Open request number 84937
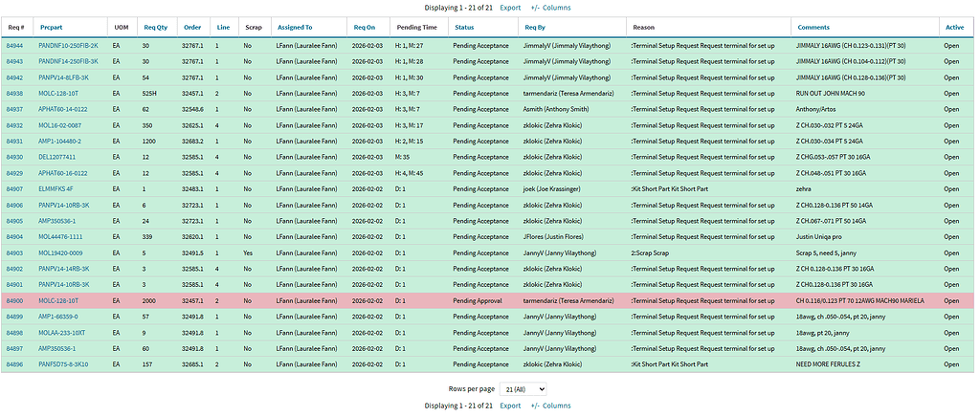This screenshot has width=980, height=417. point(15,109)
